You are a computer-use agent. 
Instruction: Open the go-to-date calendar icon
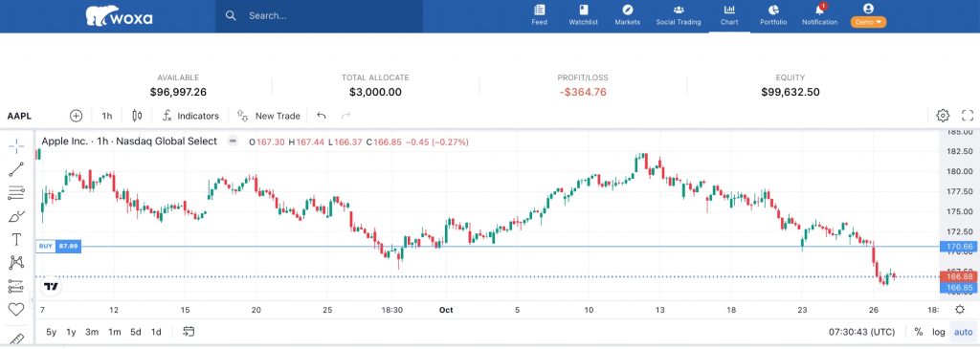click(189, 332)
